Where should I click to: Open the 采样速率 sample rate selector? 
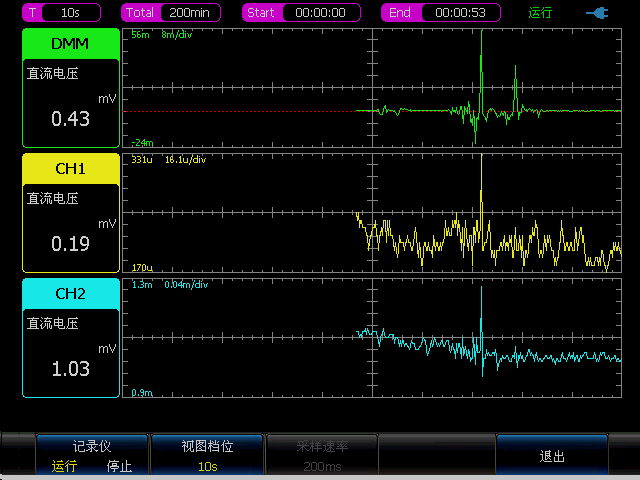point(321,455)
